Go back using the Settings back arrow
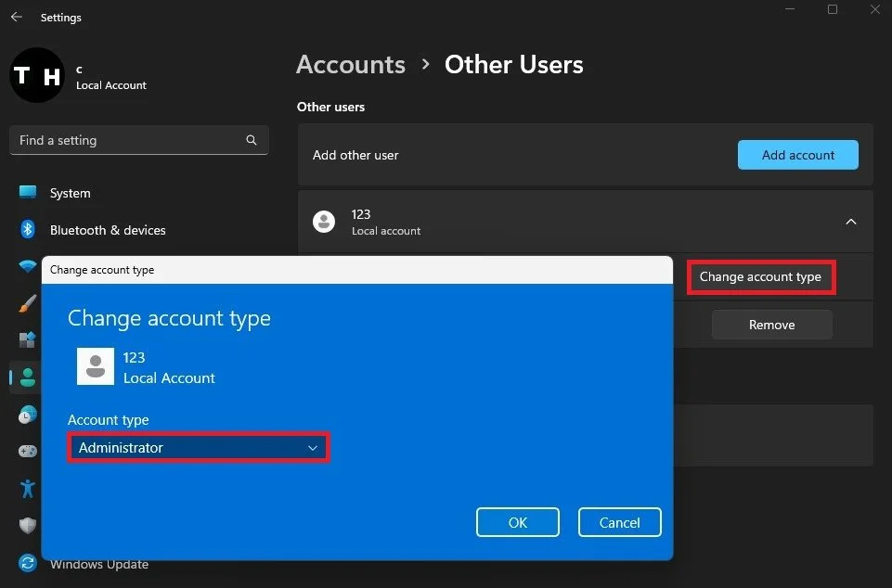This screenshot has width=892, height=588. (x=17, y=17)
